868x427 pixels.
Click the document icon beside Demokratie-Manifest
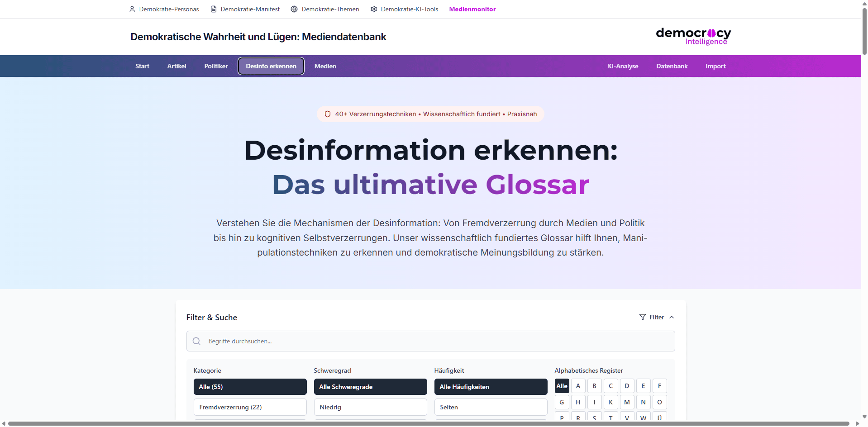pyautogui.click(x=214, y=9)
